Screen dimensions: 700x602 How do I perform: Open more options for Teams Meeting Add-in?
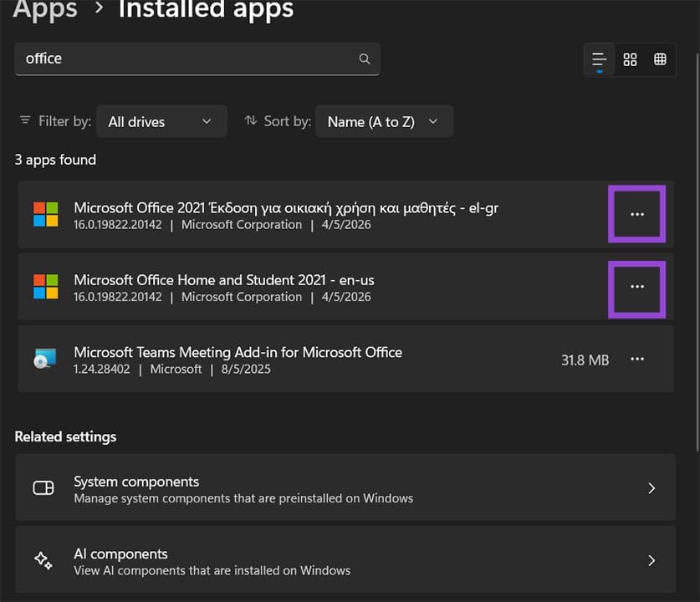coord(637,360)
